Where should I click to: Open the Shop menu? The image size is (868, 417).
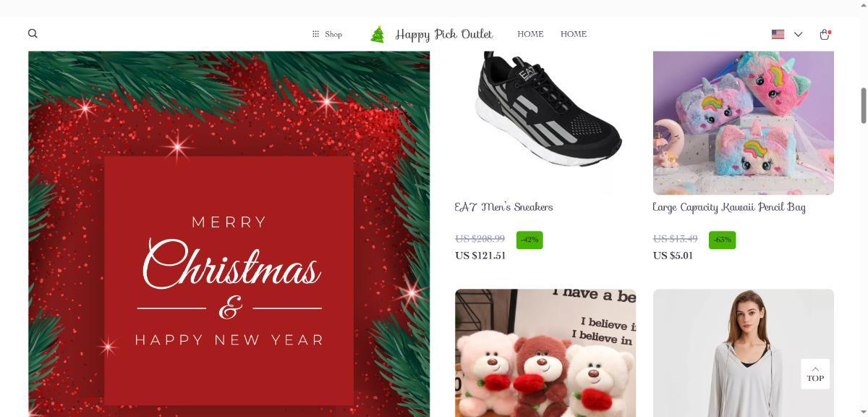(327, 34)
